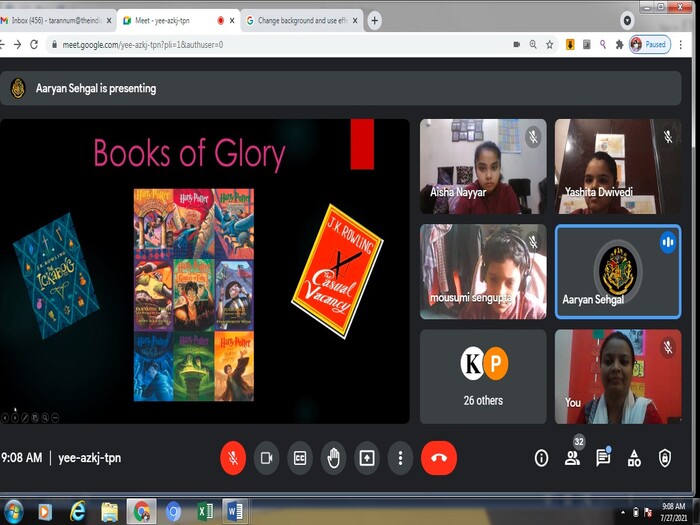This screenshot has height=525, width=700.
Task: Close the Change background tab
Action: (x=355, y=21)
